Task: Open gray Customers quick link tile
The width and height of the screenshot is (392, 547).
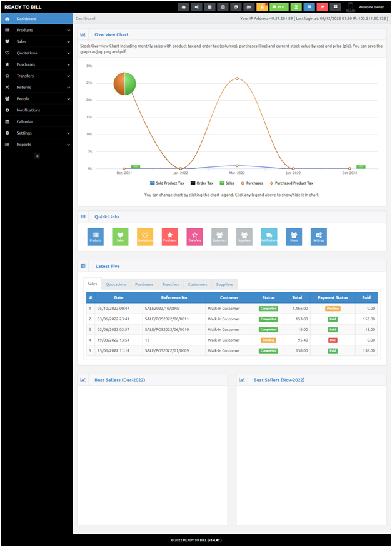Action: coord(219,237)
